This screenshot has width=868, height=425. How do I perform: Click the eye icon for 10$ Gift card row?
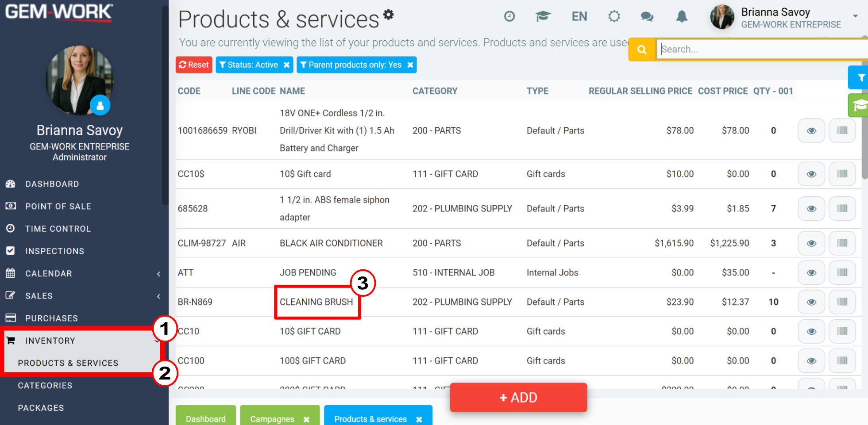[x=811, y=174]
